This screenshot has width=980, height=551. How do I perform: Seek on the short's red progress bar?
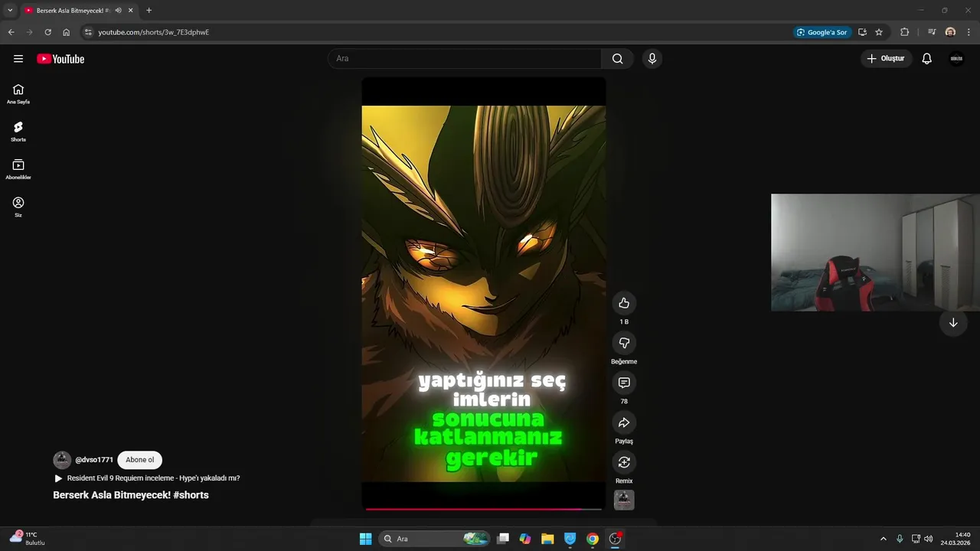point(484,509)
